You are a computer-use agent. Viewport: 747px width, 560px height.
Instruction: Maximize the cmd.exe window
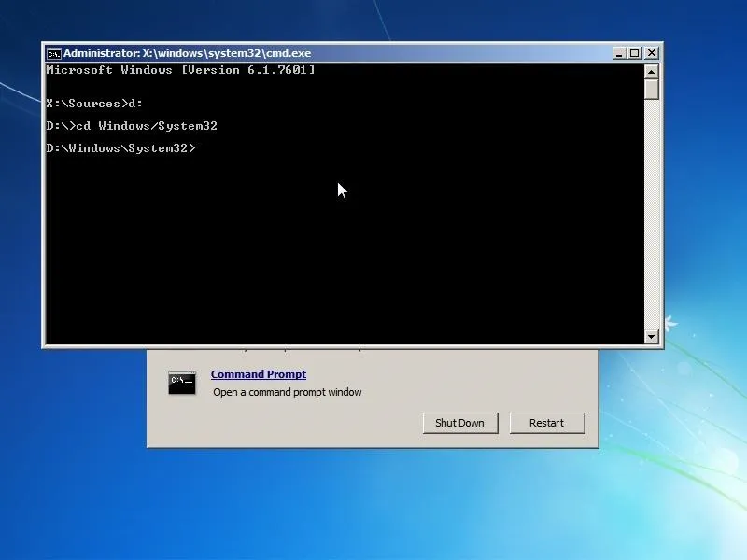(635, 53)
